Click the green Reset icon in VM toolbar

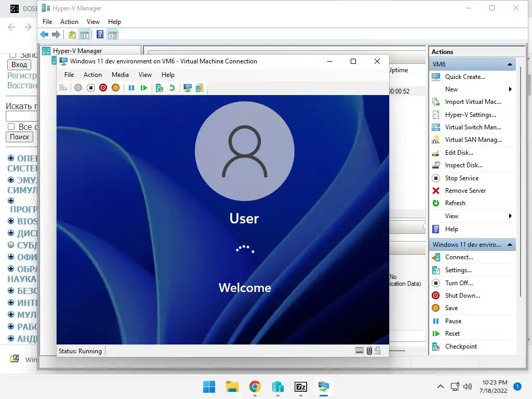click(144, 88)
